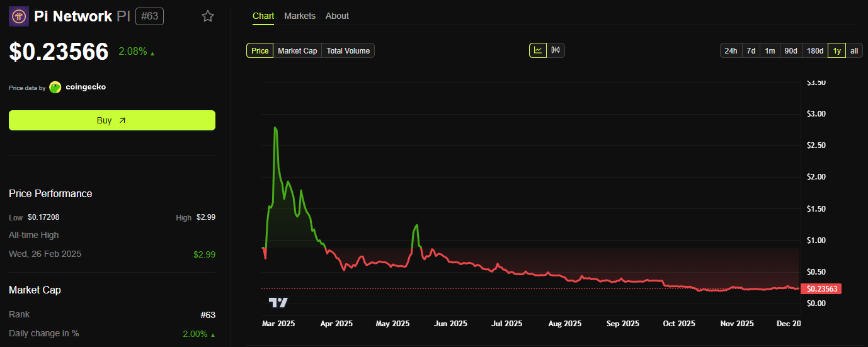The width and height of the screenshot is (868, 347).
Task: Set chart range to 90d
Action: [791, 51]
